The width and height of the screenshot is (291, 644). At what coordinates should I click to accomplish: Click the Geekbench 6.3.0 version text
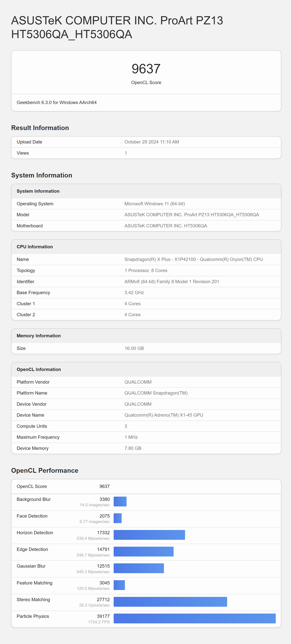point(56,103)
